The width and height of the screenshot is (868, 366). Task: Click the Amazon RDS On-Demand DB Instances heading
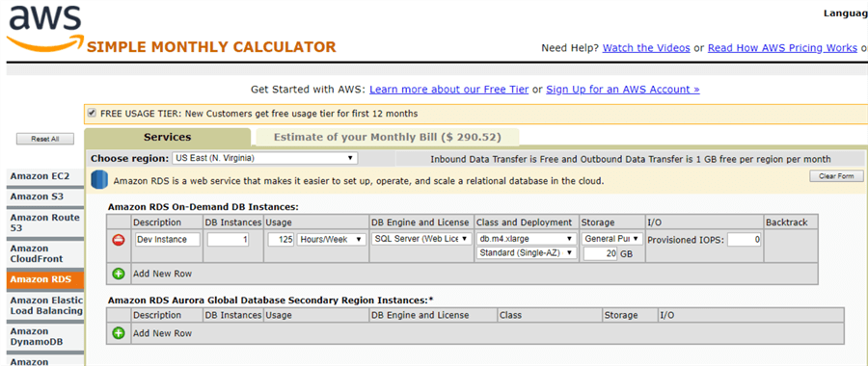pos(203,207)
